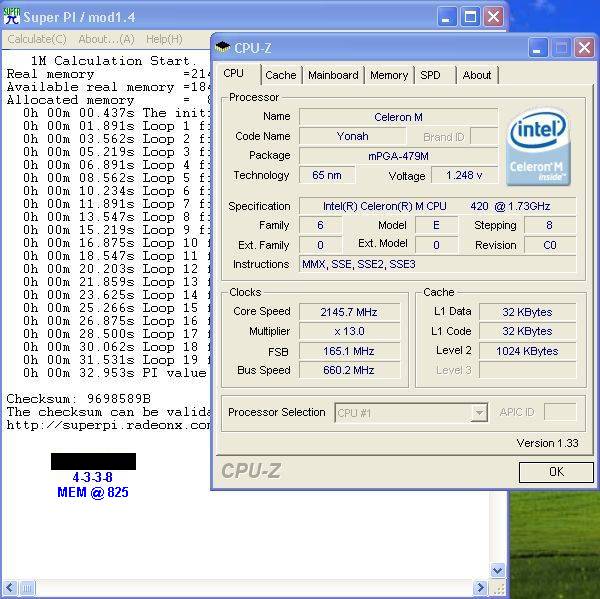Click the Package value mPGA-479M
The image size is (600, 599).
point(398,156)
